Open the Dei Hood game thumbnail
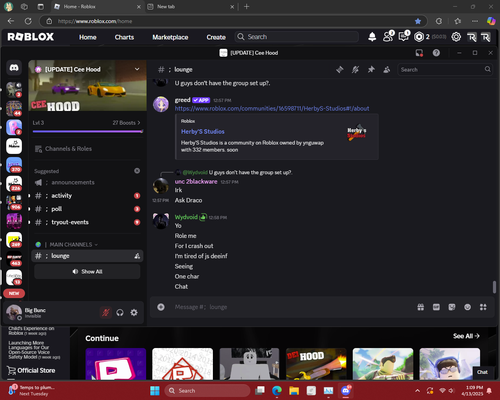This screenshot has height=400, width=500. [316, 364]
